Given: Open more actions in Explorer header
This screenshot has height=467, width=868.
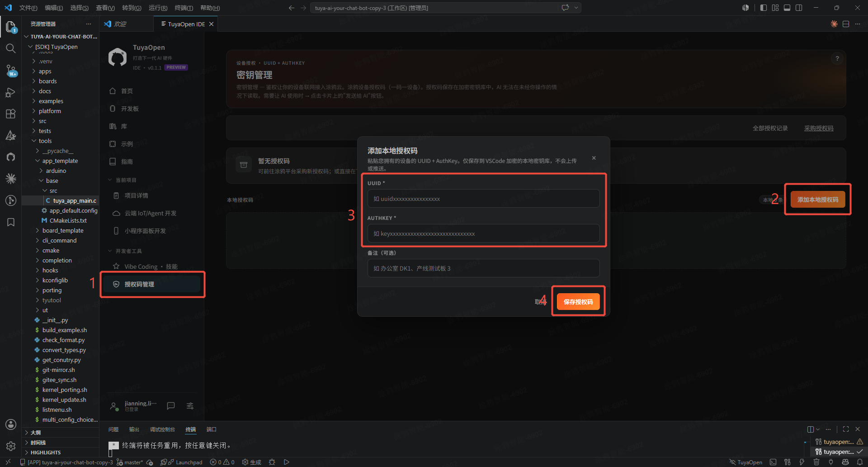Looking at the screenshot, I should tap(89, 24).
